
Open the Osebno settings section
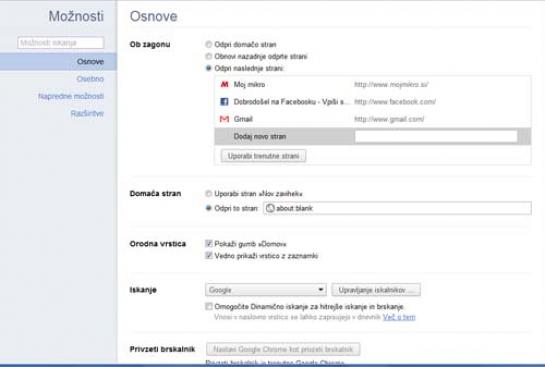pos(90,79)
